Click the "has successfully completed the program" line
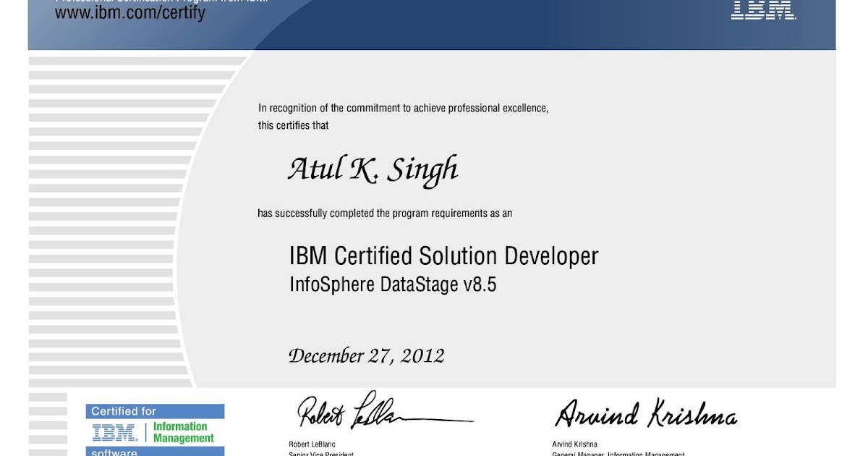 385,214
